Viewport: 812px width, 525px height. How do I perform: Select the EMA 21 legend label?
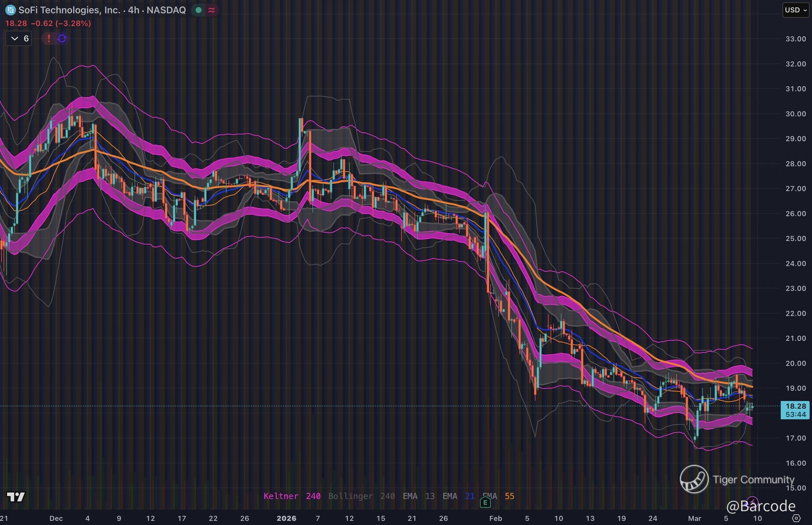459,496
